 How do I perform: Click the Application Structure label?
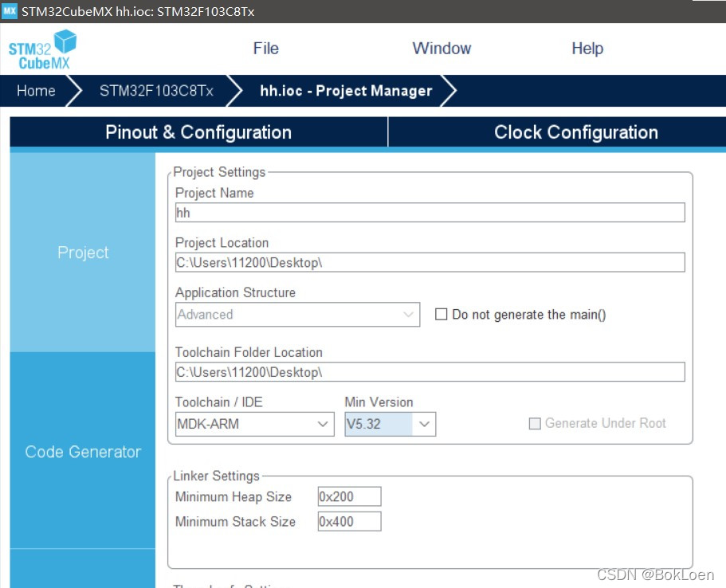coord(235,292)
